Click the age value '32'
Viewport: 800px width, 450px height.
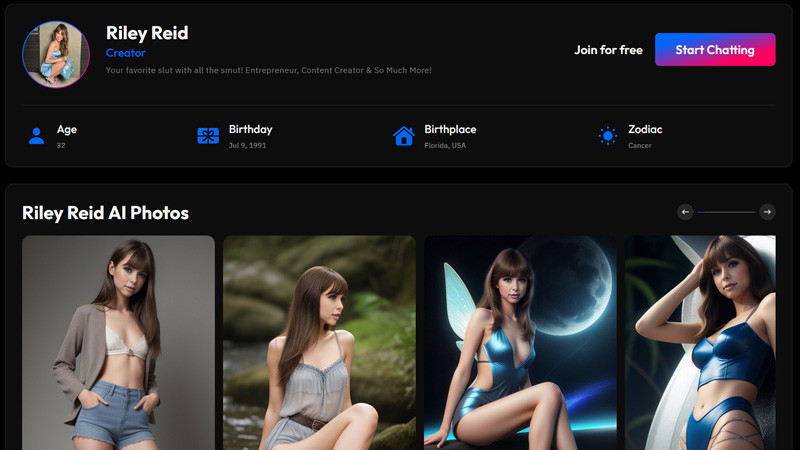point(61,145)
